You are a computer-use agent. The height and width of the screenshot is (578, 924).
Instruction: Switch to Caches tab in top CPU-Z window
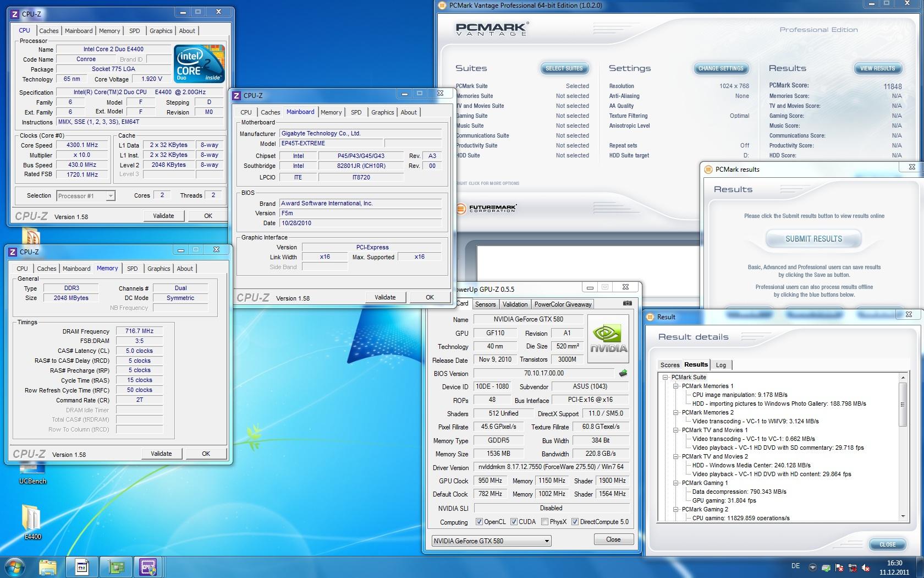(48, 31)
